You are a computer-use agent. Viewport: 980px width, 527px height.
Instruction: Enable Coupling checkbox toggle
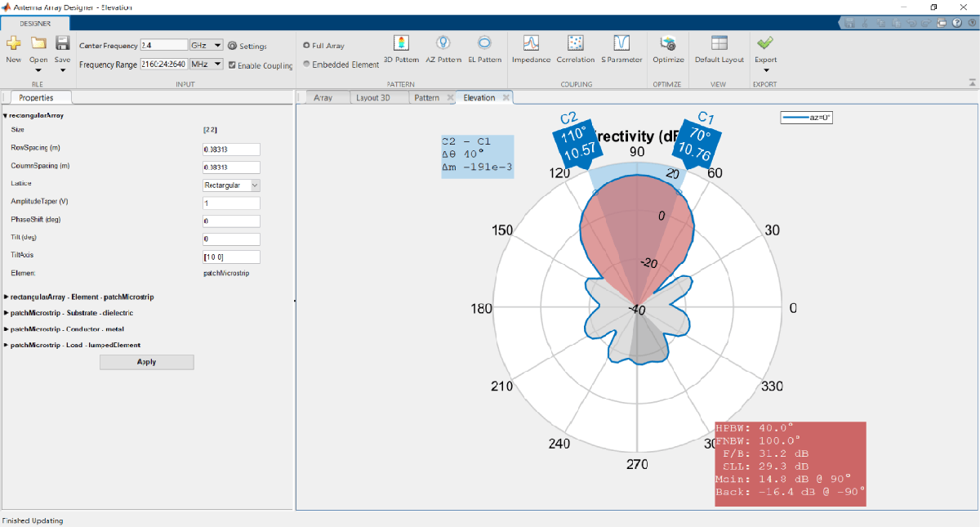pos(232,65)
